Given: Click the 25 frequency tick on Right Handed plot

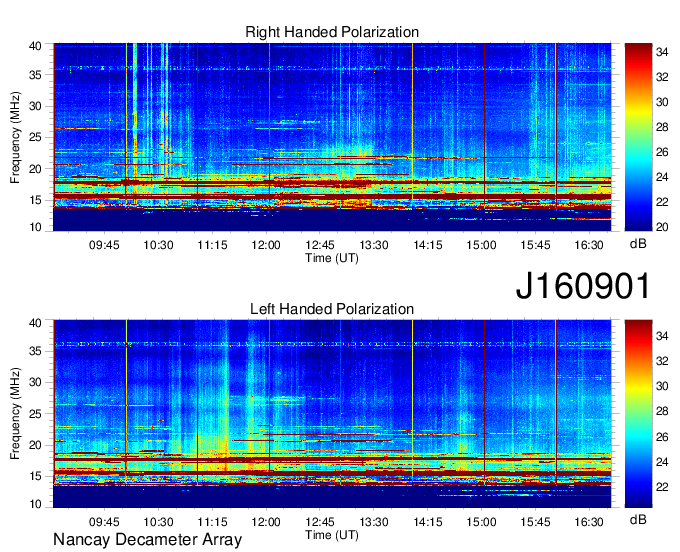Looking at the screenshot, I should coord(36,137).
